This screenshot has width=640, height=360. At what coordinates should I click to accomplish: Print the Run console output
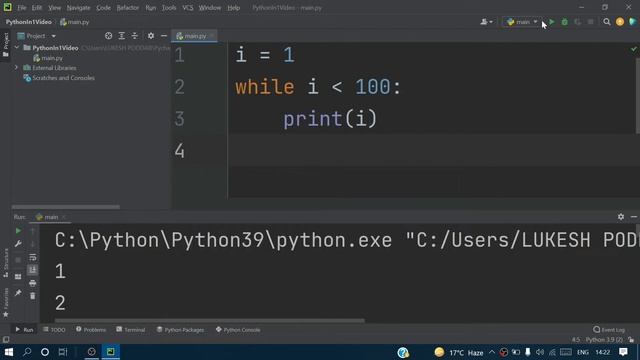tap(33, 283)
